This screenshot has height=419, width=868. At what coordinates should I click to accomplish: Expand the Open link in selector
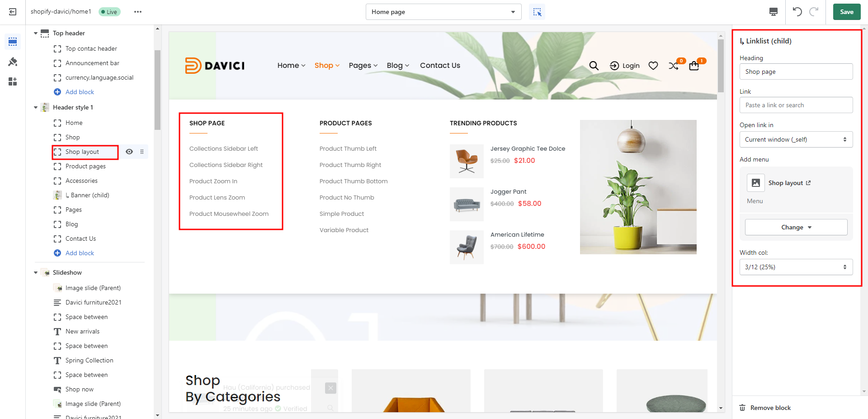coord(796,139)
